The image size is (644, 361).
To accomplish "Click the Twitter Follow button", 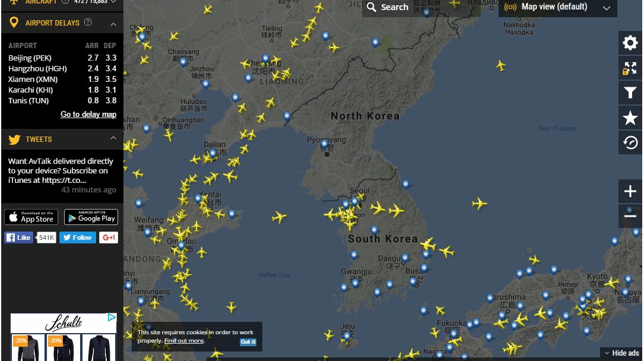I will click(78, 237).
